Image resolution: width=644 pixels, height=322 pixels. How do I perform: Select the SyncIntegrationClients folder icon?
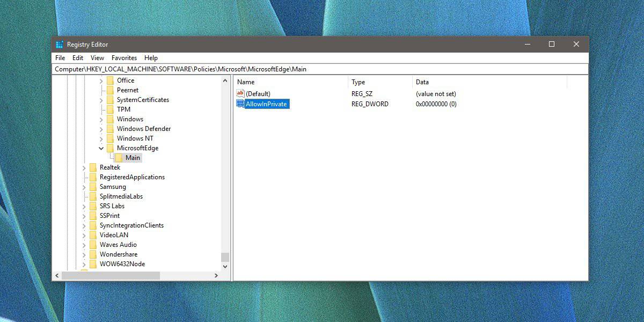coord(93,225)
